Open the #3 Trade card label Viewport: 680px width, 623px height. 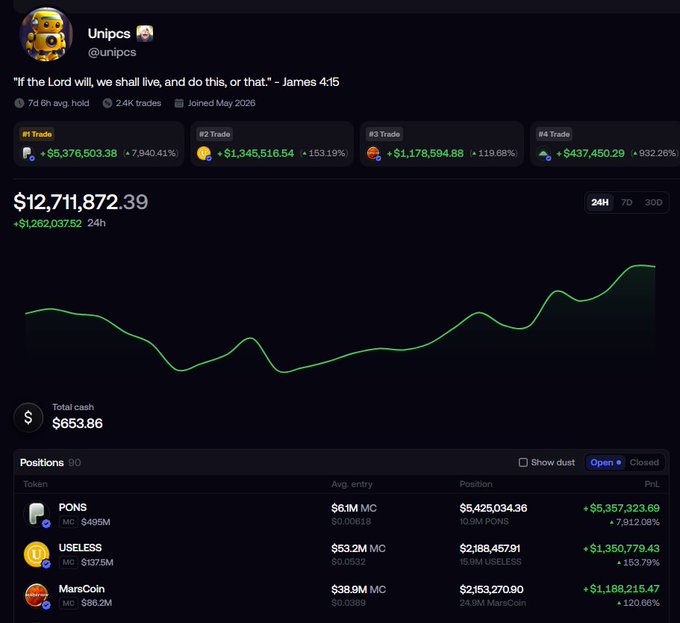click(x=384, y=134)
